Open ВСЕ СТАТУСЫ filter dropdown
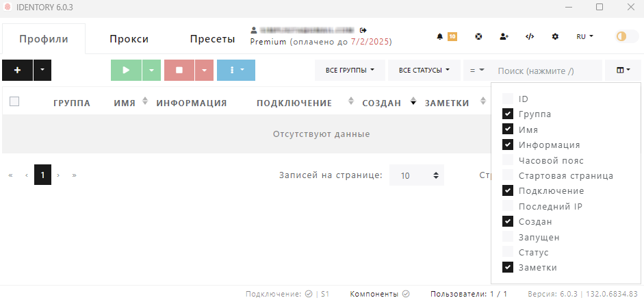The image size is (644, 300). point(424,71)
